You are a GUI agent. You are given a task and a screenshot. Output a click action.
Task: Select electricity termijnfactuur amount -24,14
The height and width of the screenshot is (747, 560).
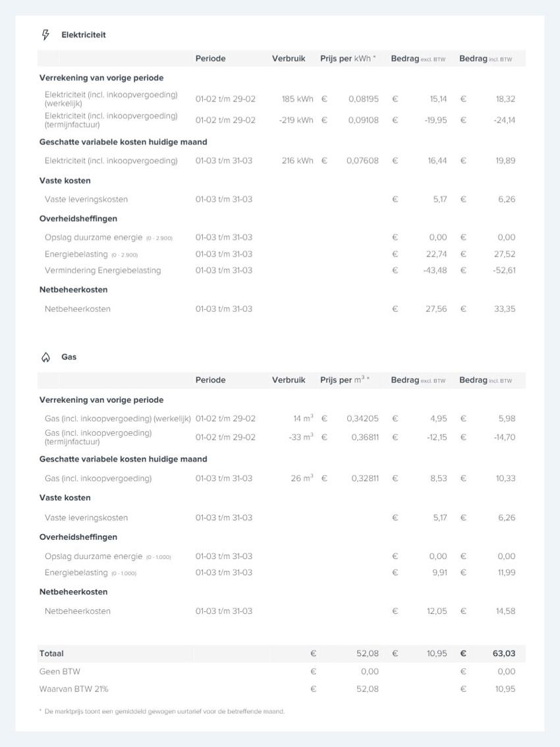point(504,120)
